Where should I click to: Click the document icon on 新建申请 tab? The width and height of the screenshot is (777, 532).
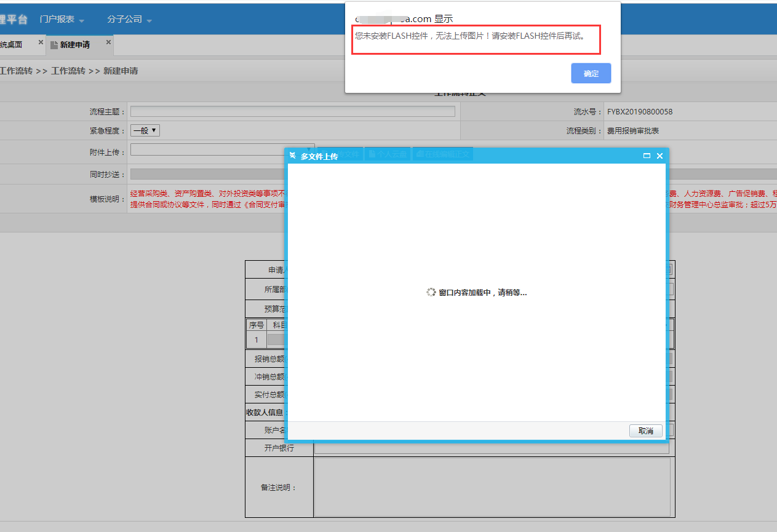point(54,45)
